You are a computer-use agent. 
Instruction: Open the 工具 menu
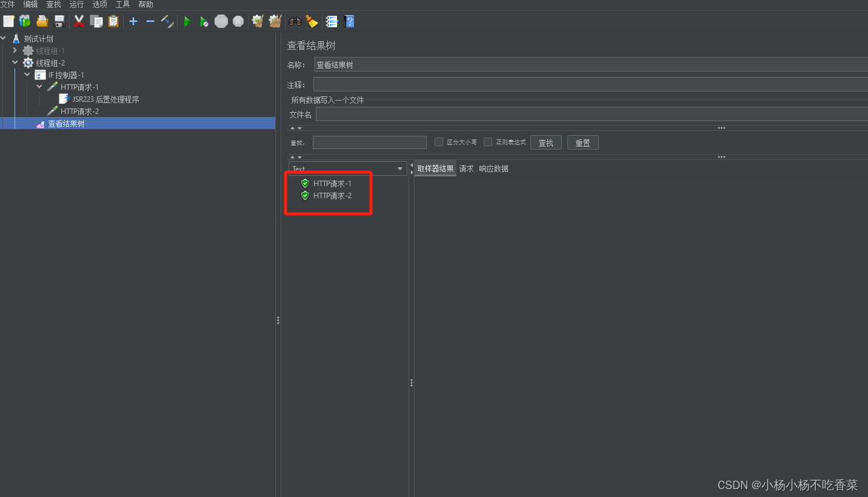122,4
